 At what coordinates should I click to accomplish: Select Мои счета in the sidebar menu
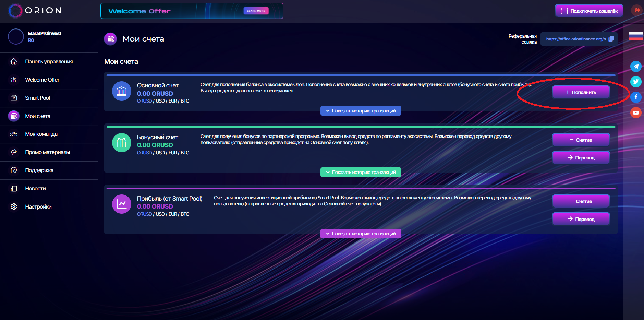(49, 116)
